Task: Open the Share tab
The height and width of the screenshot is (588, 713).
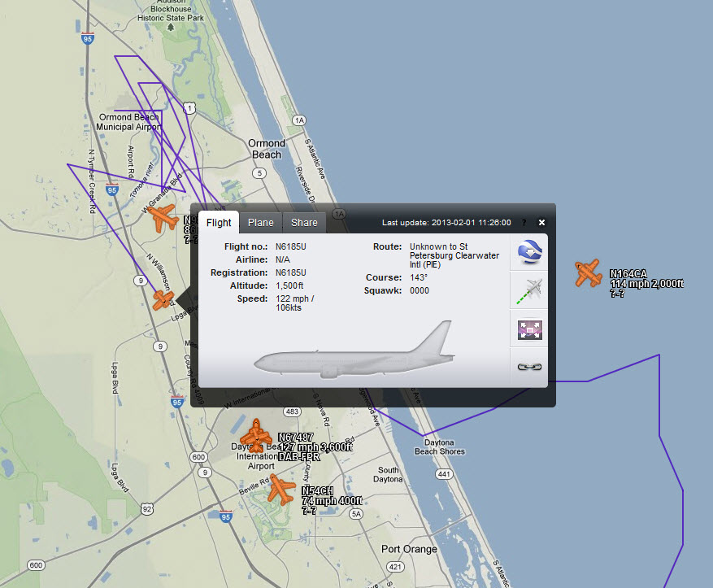Action: tap(304, 223)
